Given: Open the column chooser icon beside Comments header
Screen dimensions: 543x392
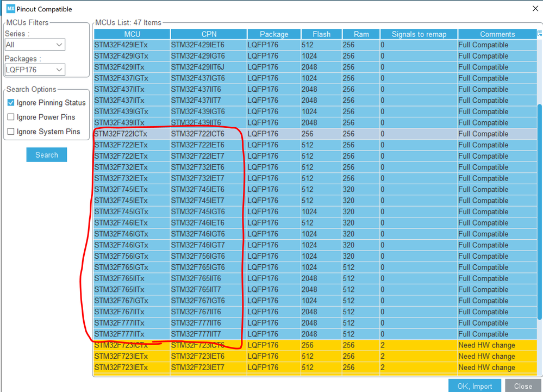Looking at the screenshot, I should tap(540, 34).
